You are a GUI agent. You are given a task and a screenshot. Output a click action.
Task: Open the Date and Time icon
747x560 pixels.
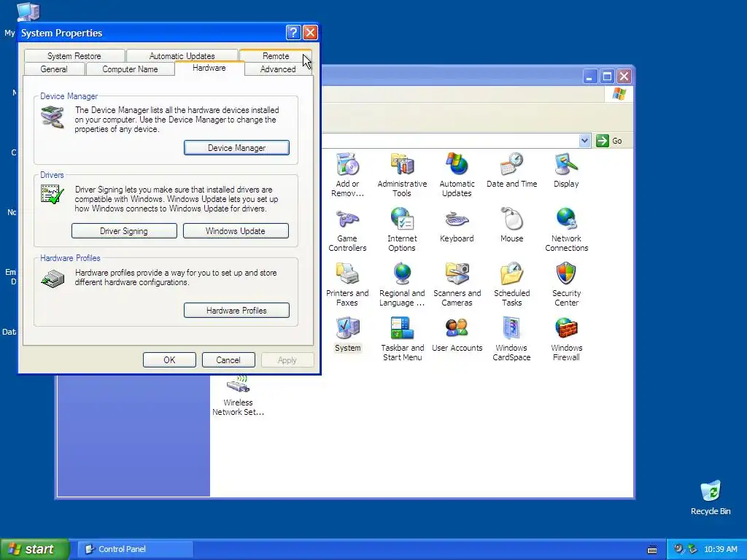(511, 171)
